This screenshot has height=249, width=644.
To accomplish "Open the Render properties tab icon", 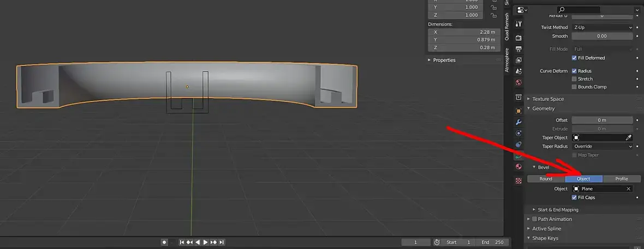I will [518, 38].
